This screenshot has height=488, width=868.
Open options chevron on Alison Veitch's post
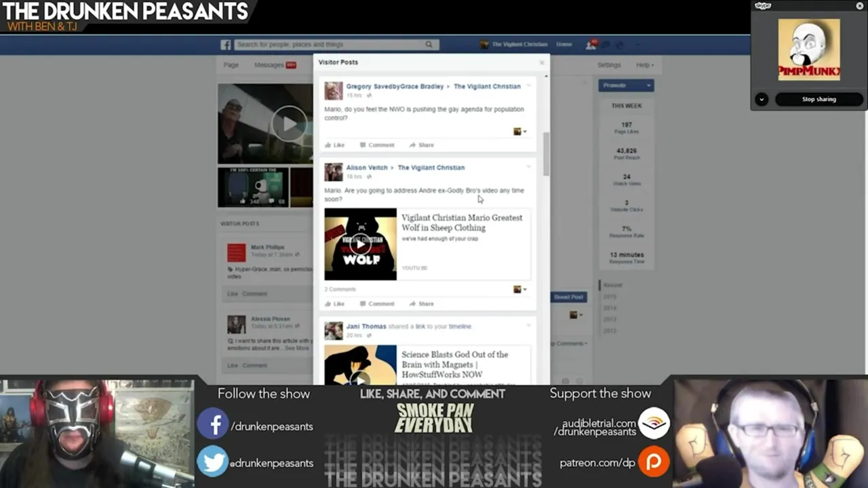(x=529, y=167)
